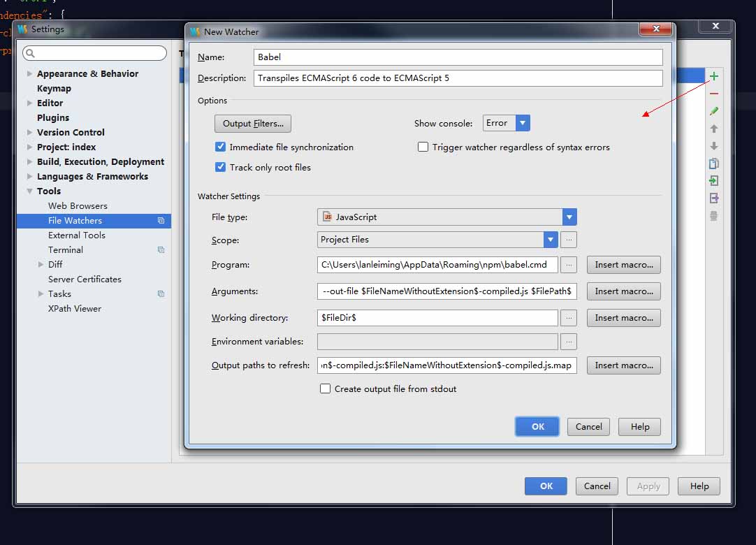Browse Working directory with ellipsis button

(x=569, y=318)
